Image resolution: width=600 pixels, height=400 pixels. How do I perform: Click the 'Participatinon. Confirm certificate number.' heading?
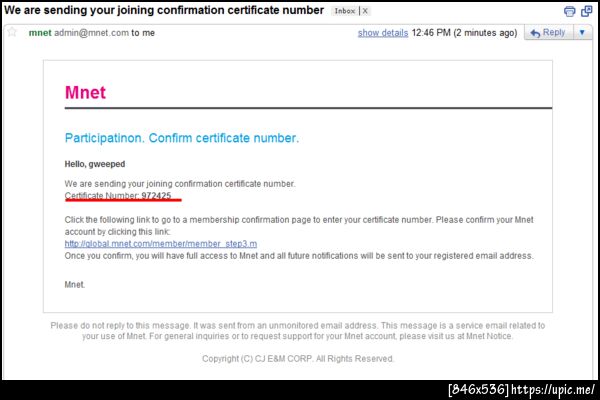(x=182, y=138)
